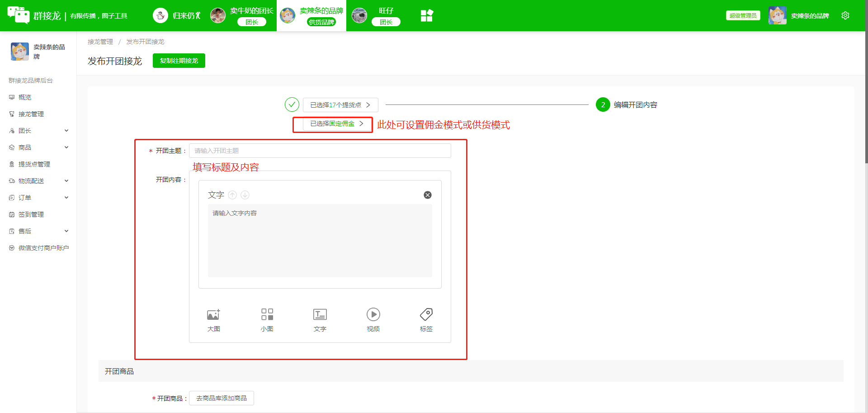Open the grid apps icon in header
The height and width of the screenshot is (413, 868).
[427, 15]
